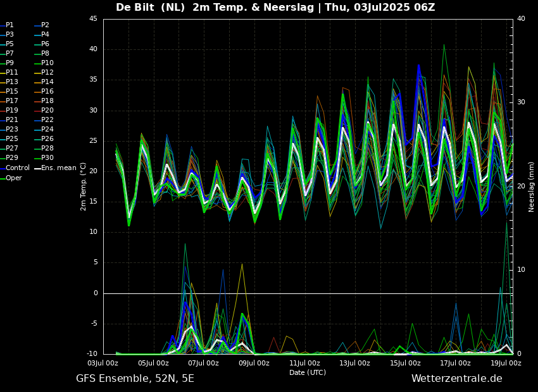Click the GFS Ensemble, 52N, 5E caption

pos(135,379)
